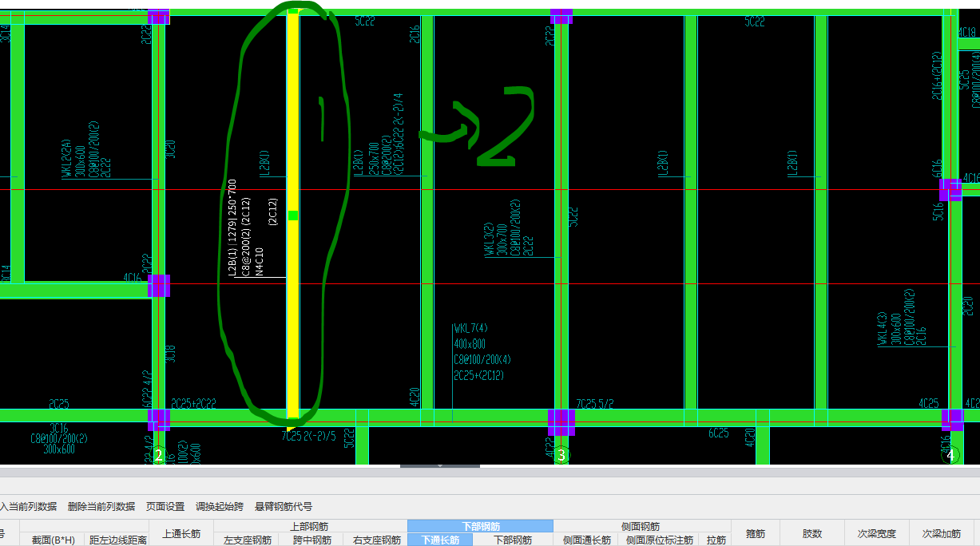Select the highlighted 下通长筋 column header

(440, 540)
